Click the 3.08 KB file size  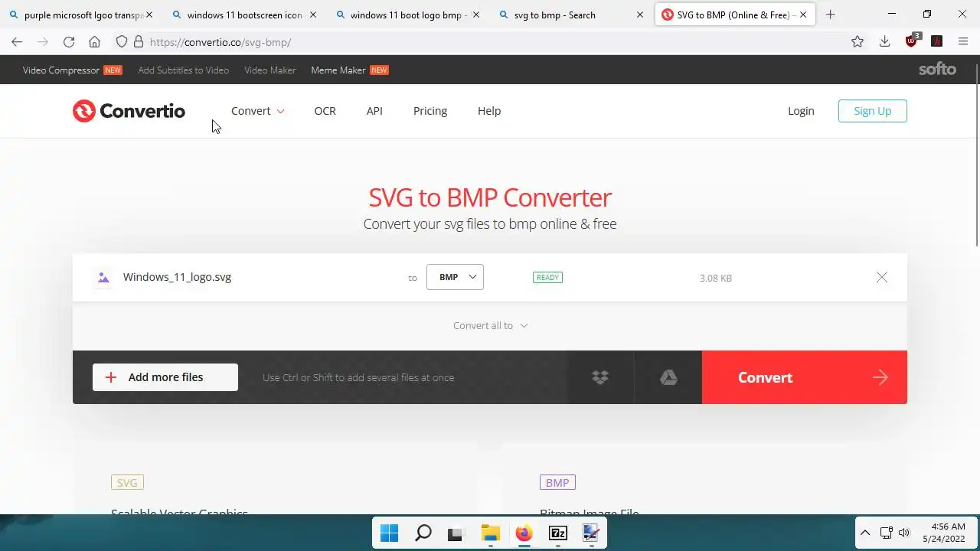716,278
